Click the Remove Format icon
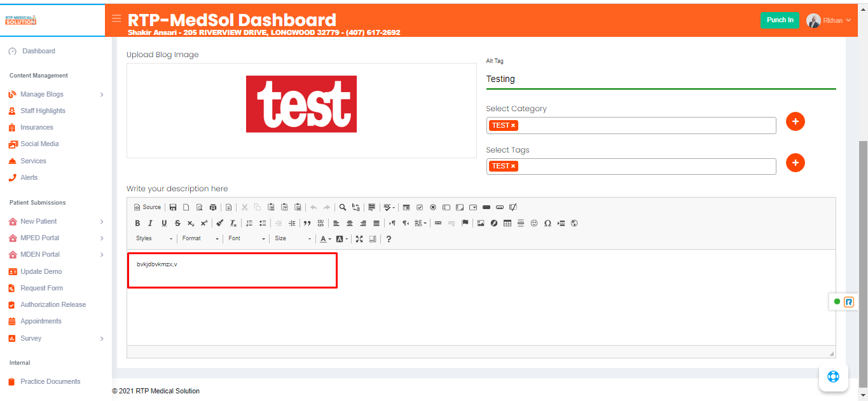This screenshot has height=401, width=868. (x=233, y=223)
